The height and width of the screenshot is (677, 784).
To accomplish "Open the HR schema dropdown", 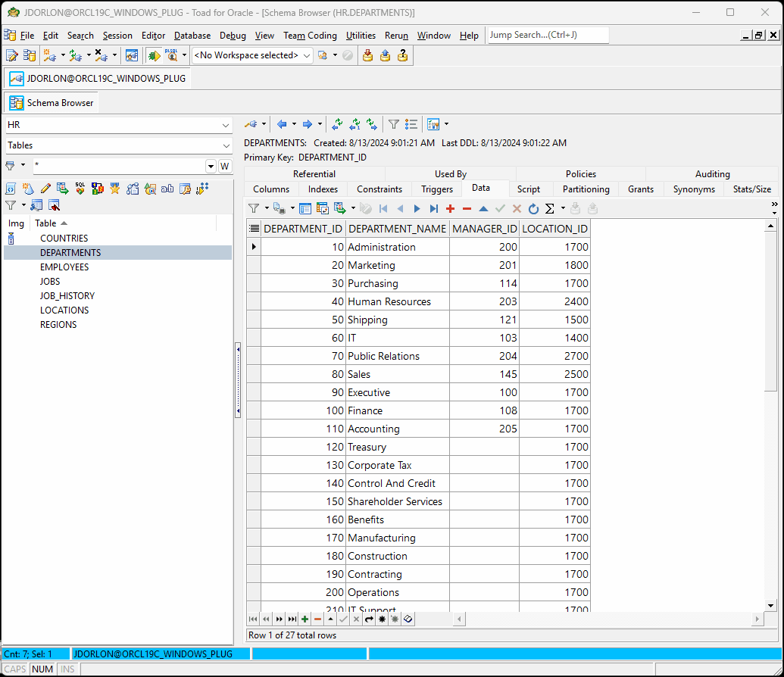I will point(226,125).
